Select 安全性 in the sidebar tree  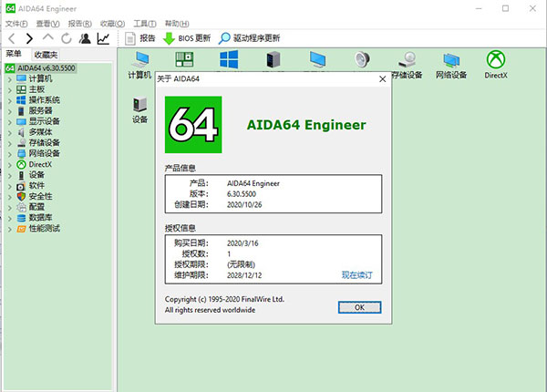coord(39,196)
